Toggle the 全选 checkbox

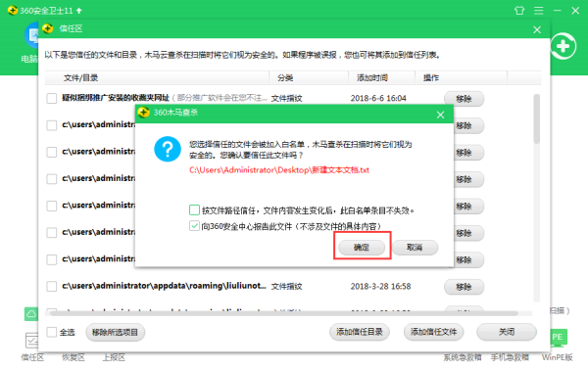[x=51, y=332]
